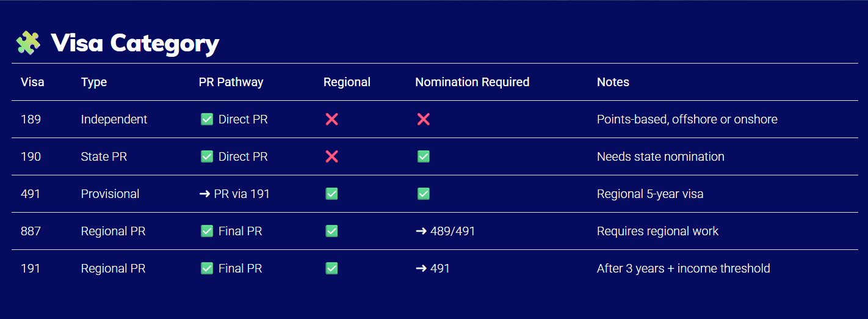Click the Provisional type cell
Image resolution: width=868 pixels, height=319 pixels.
pos(110,194)
